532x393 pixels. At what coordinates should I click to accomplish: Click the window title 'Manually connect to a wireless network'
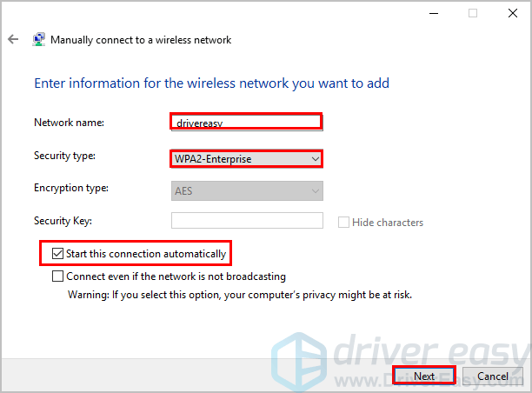pos(141,40)
